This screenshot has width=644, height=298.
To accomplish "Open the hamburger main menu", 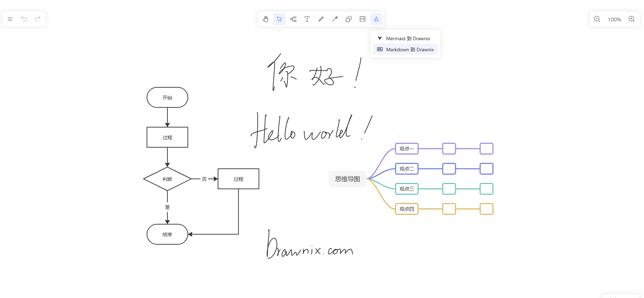I will tap(10, 19).
